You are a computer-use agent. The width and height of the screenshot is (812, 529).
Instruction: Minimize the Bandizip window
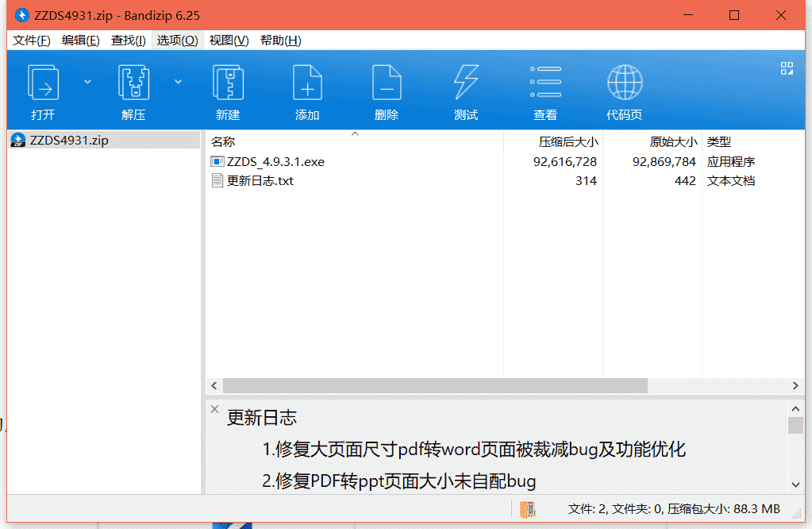(688, 15)
